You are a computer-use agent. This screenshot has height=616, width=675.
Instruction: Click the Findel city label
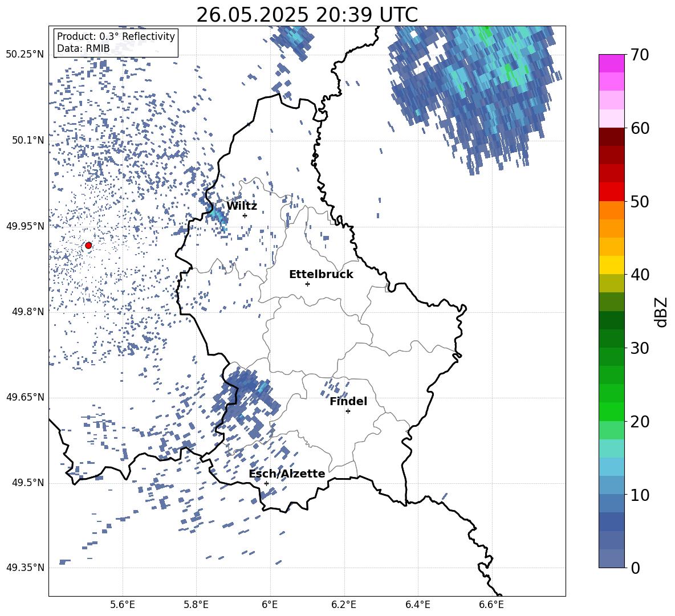point(348,401)
